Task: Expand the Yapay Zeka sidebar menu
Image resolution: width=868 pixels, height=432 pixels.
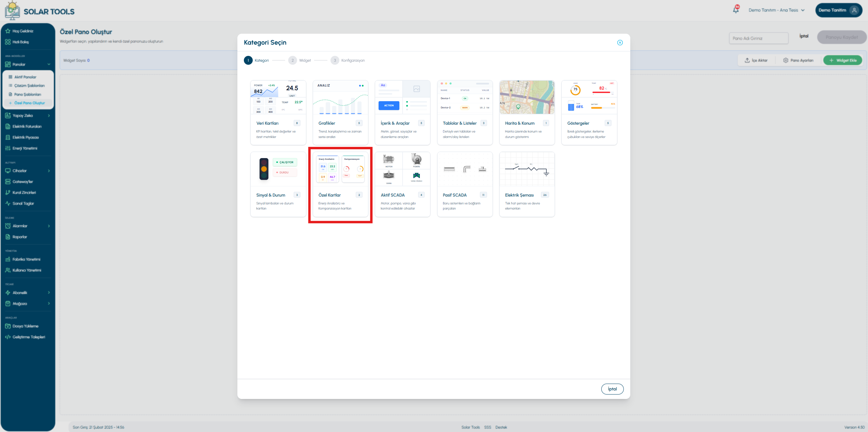Action: tap(27, 115)
